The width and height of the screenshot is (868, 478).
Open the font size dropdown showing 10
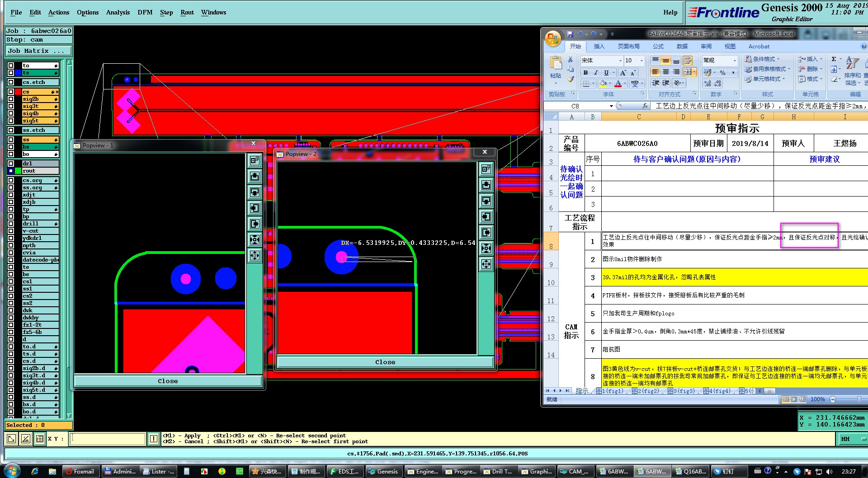tap(641, 61)
